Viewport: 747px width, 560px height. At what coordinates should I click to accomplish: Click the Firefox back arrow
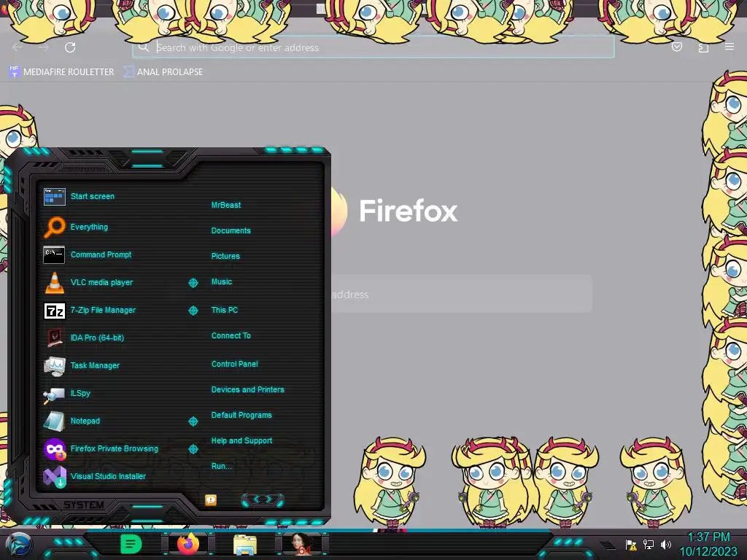(18, 47)
